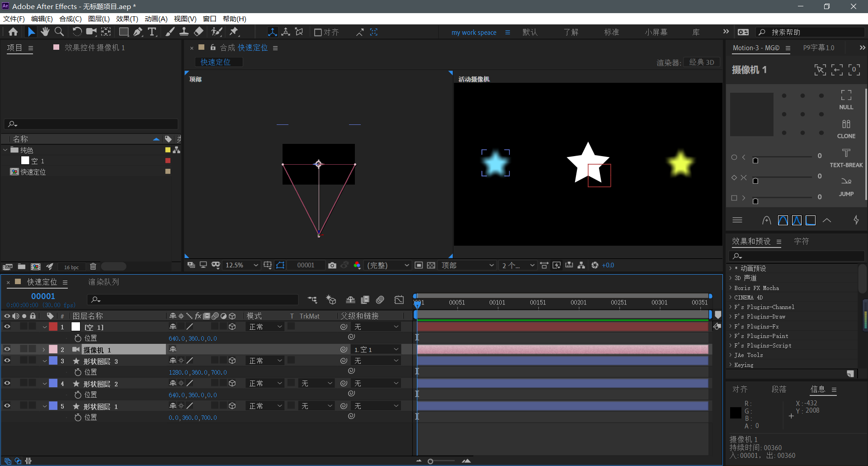Open the 效果(T) menu
Image resolution: width=868 pixels, height=466 pixels.
127,19
